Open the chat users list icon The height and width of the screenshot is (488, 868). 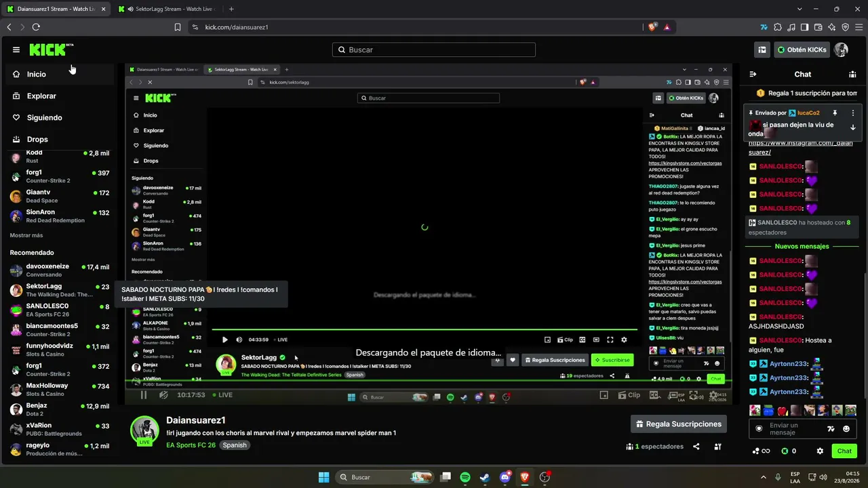pos(852,74)
